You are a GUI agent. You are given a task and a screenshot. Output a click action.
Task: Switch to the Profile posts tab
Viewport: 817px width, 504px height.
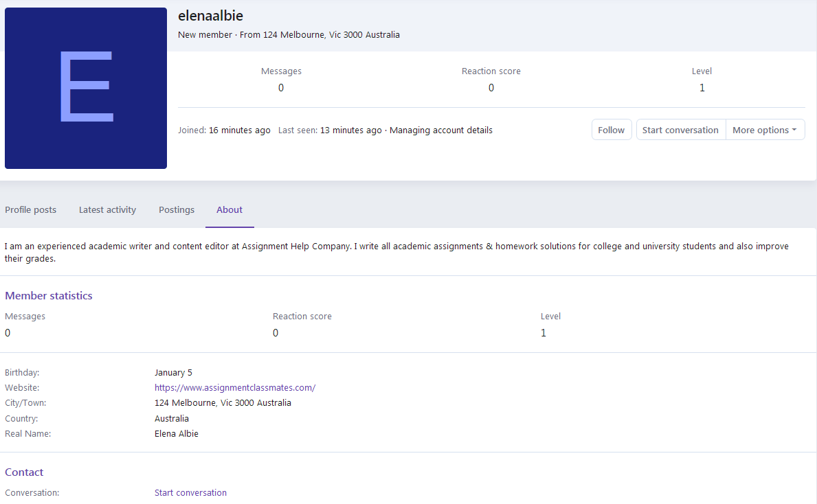pos(31,210)
